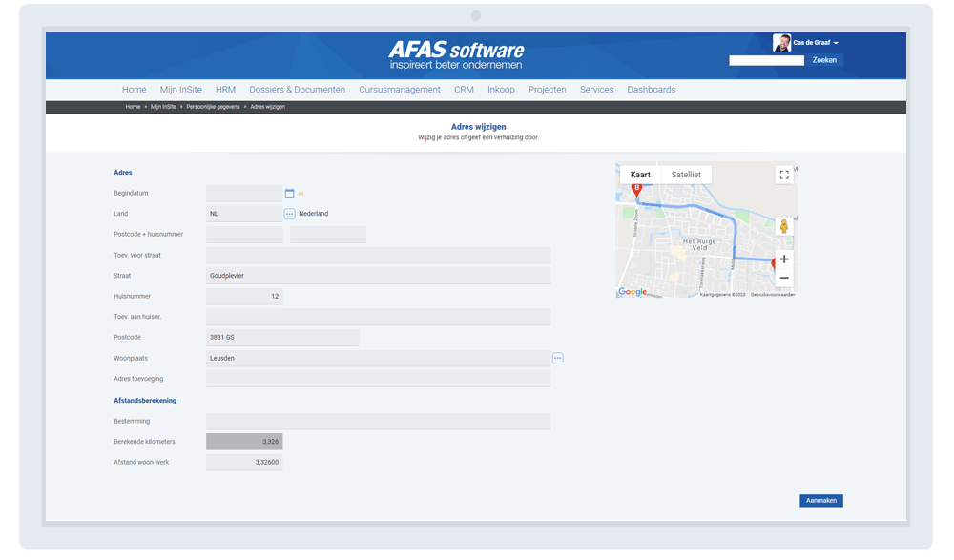
Task: Open the CRM menu
Action: click(464, 90)
